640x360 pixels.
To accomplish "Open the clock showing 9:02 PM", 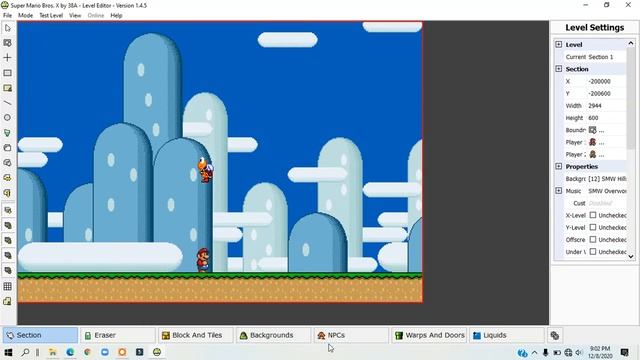I will (x=600, y=352).
